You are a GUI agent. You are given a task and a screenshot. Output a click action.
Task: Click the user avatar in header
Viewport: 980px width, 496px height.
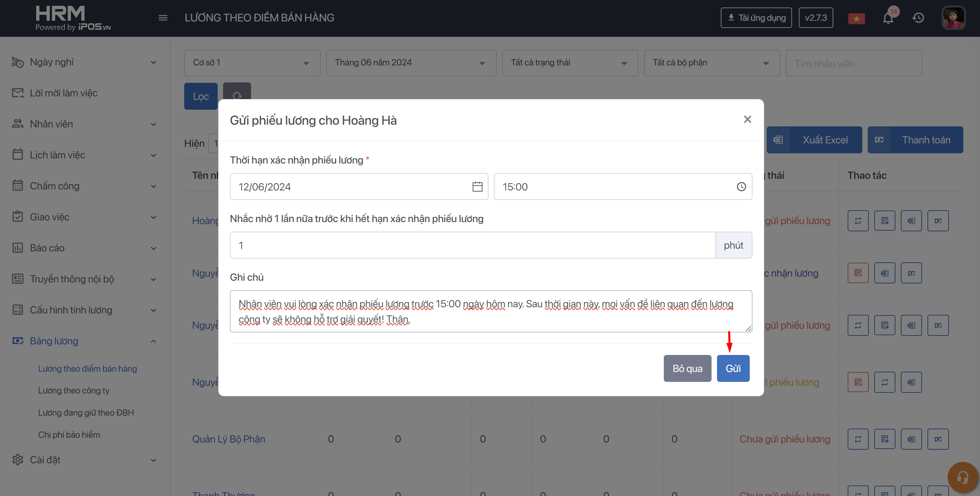tap(953, 18)
